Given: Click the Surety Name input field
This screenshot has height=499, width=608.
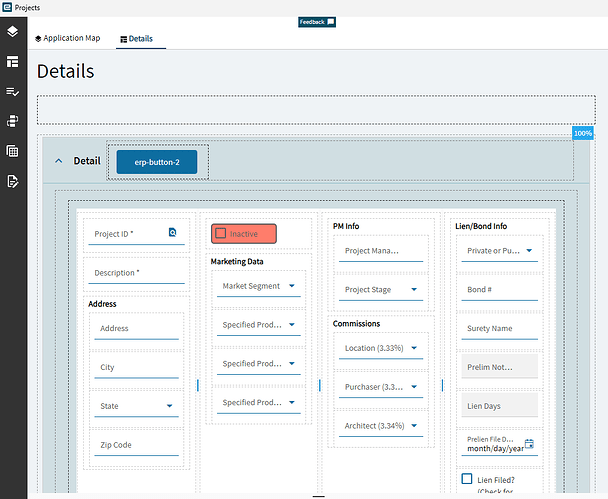Looking at the screenshot, I should pyautogui.click(x=499, y=328).
